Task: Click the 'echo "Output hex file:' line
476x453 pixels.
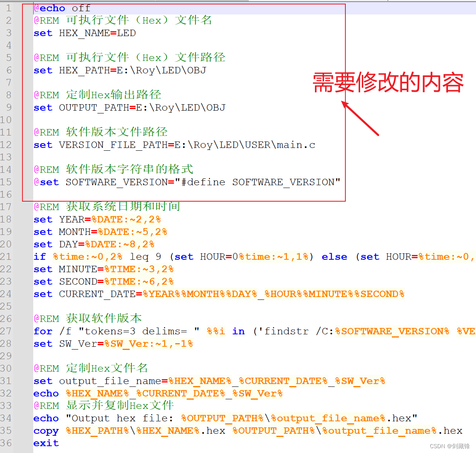Action: 225,419
